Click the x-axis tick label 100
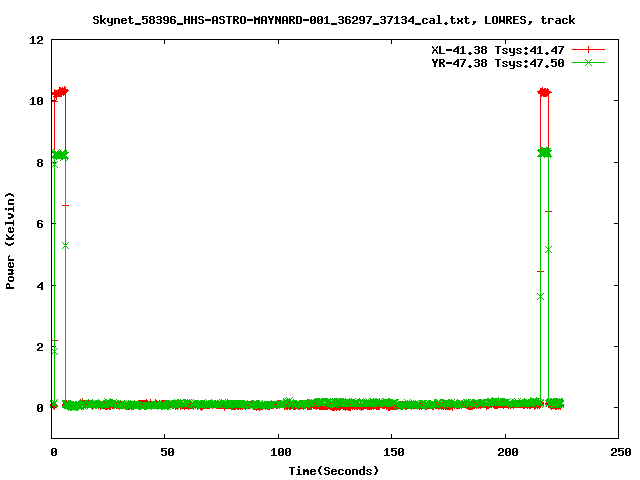Viewport: 640px width, 480px height. (280, 452)
